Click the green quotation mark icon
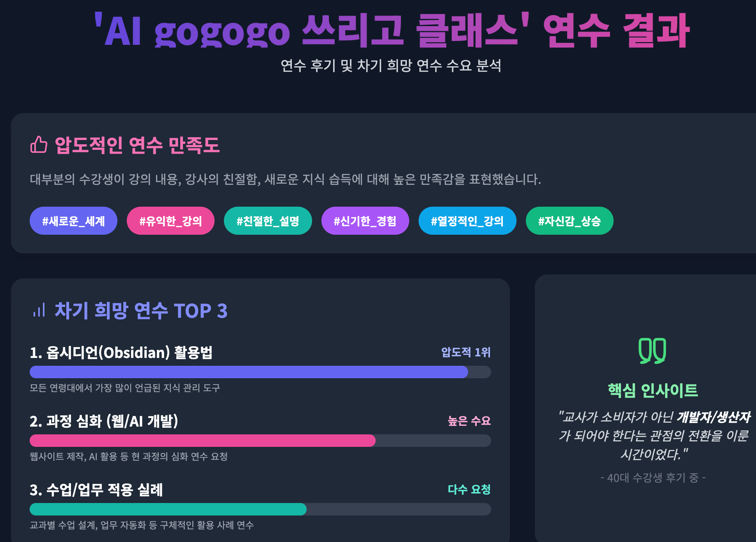 click(x=652, y=351)
